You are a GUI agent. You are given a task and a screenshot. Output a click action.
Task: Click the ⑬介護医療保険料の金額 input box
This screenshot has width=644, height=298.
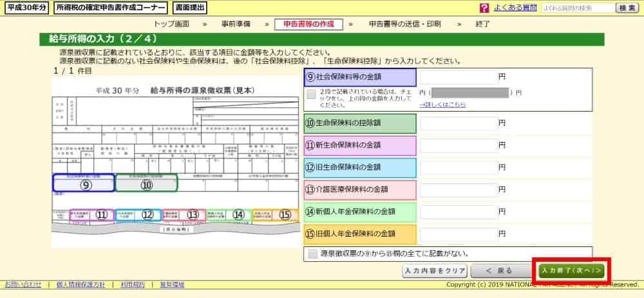click(x=458, y=189)
